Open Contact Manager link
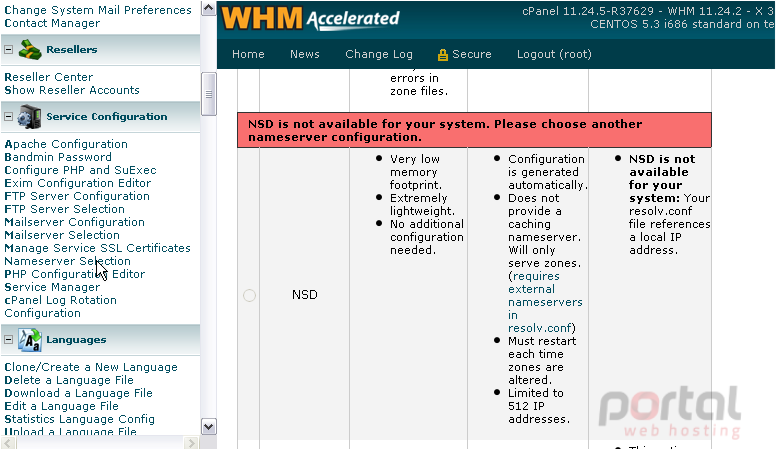Image resolution: width=776 pixels, height=450 pixels. [52, 23]
